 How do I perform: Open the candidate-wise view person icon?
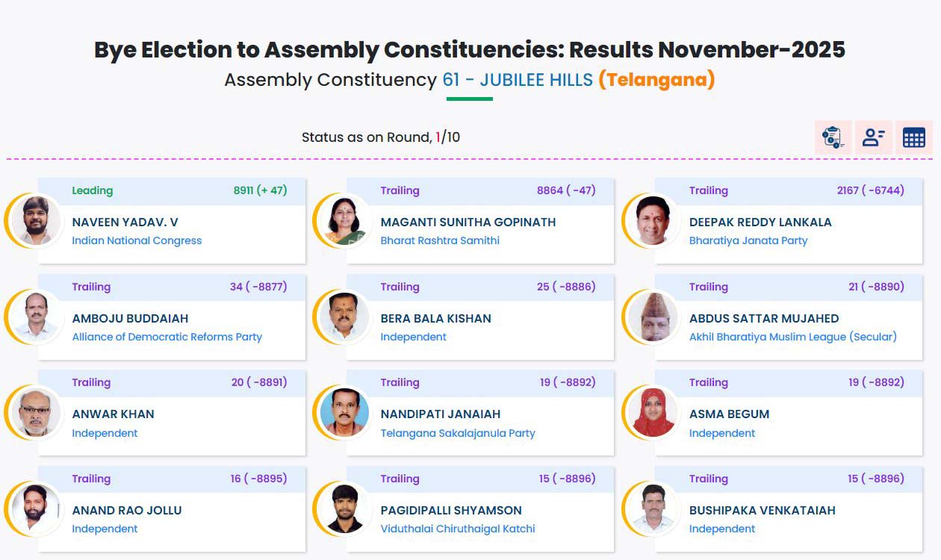(874, 137)
